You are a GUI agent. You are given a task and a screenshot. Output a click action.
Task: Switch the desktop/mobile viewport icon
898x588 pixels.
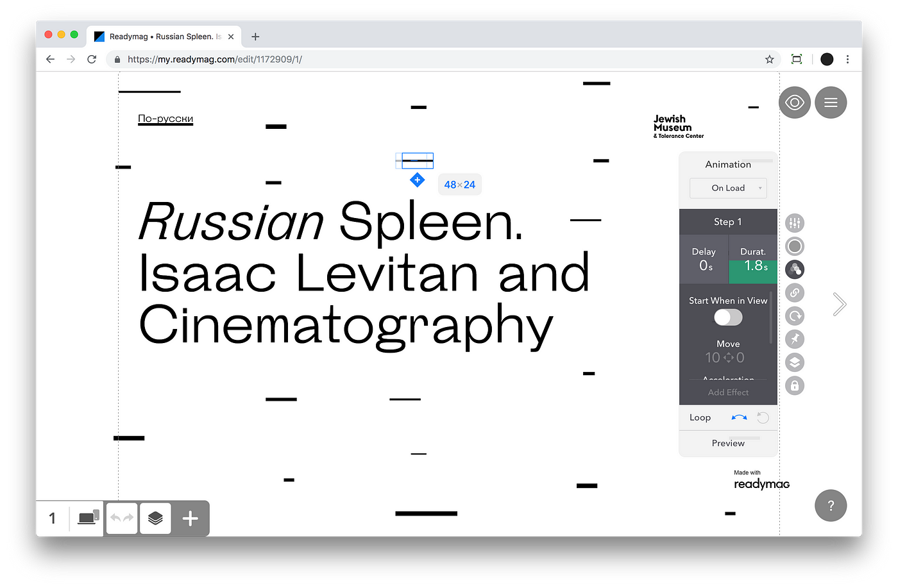coord(89,517)
